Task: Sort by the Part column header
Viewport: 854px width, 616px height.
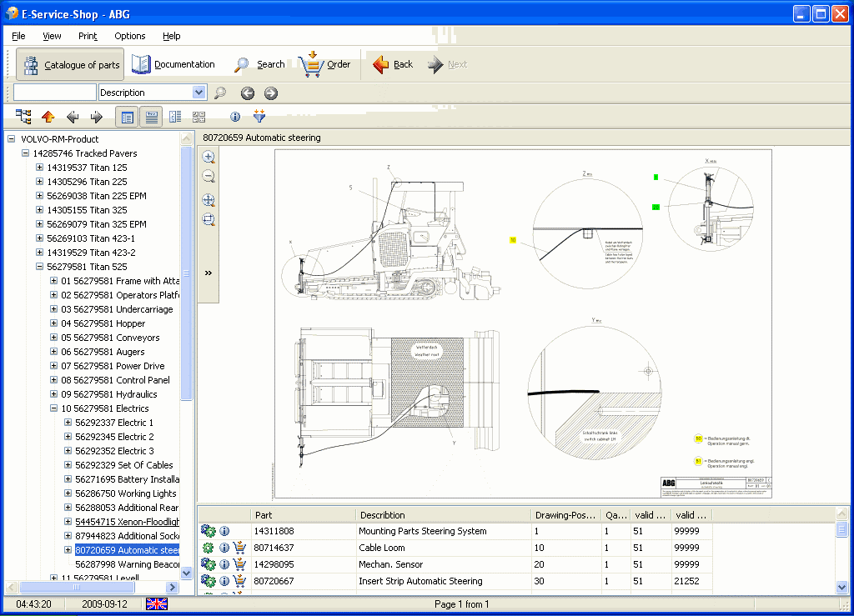Action: (x=303, y=515)
